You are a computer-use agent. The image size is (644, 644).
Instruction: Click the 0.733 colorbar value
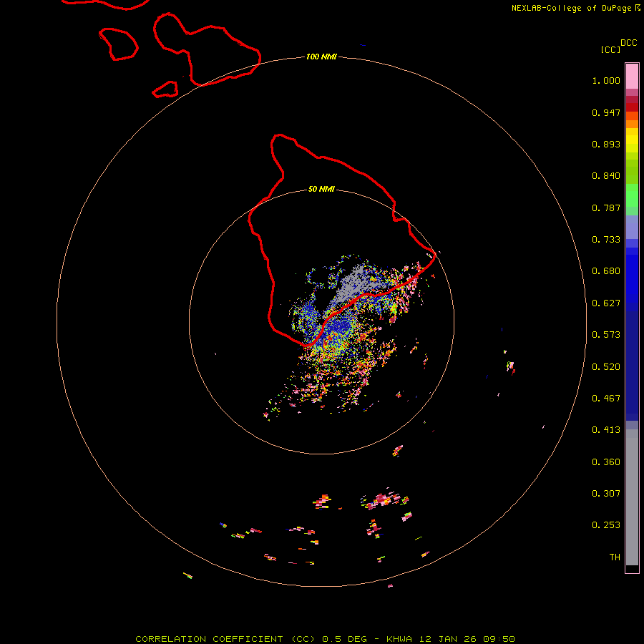coord(606,240)
